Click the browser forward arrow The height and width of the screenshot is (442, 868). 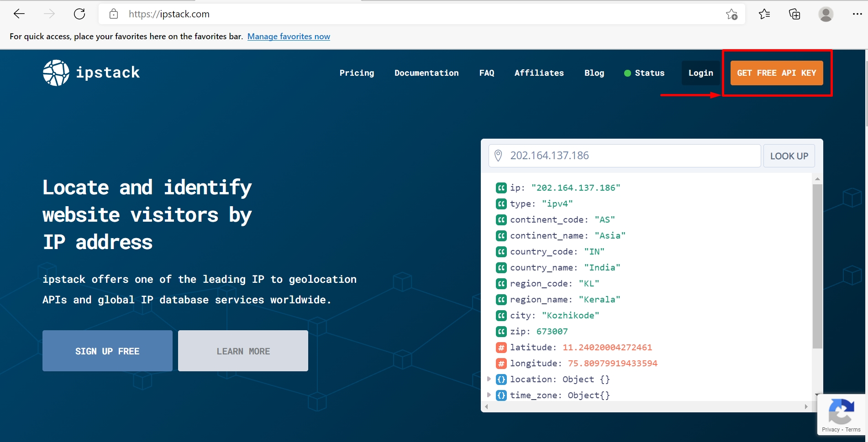[49, 14]
